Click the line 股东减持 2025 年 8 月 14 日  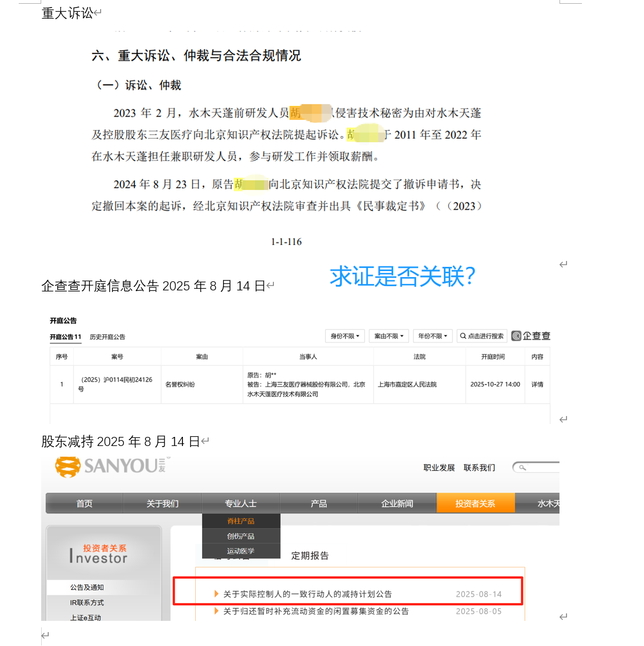pyautogui.click(x=121, y=442)
